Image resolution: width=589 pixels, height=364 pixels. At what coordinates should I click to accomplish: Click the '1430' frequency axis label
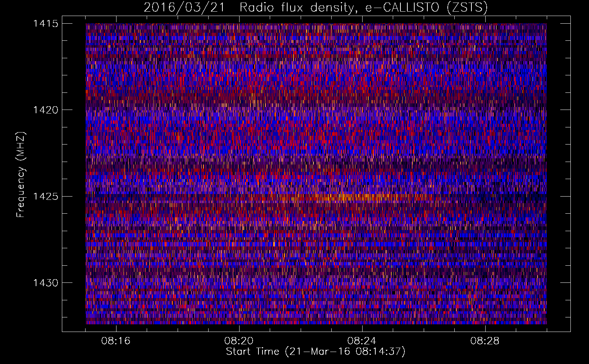point(46,283)
